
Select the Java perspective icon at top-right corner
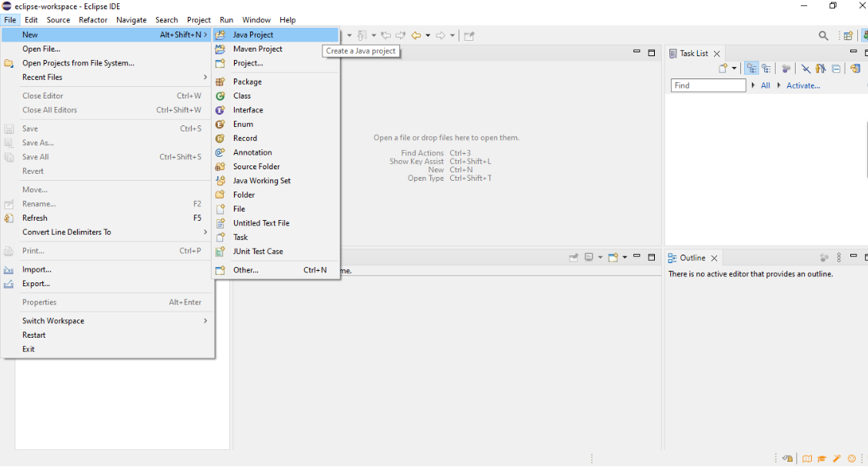[x=865, y=35]
